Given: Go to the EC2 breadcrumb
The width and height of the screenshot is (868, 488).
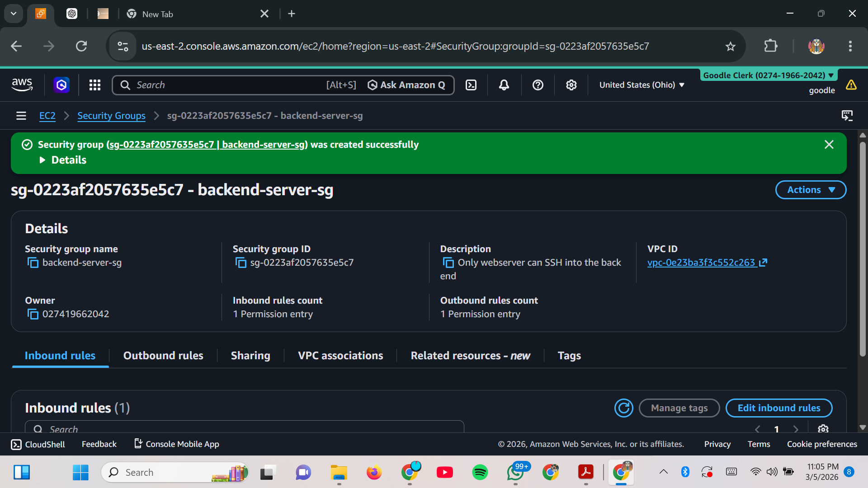Looking at the screenshot, I should (x=47, y=116).
